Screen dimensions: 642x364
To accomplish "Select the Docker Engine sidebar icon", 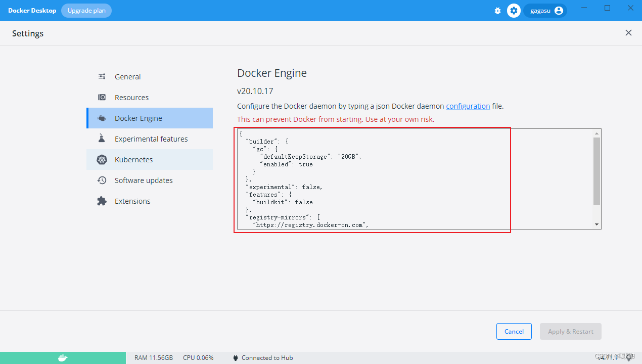I will (x=102, y=118).
